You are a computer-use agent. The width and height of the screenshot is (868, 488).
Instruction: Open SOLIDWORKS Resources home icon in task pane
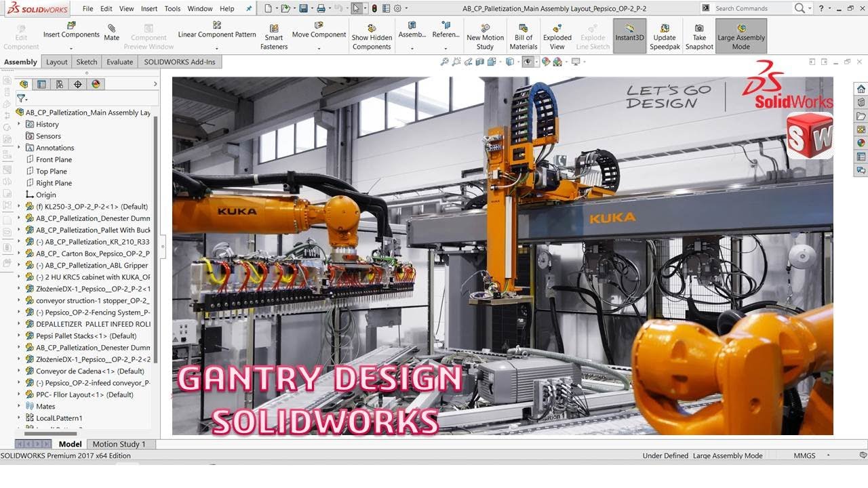click(x=861, y=89)
